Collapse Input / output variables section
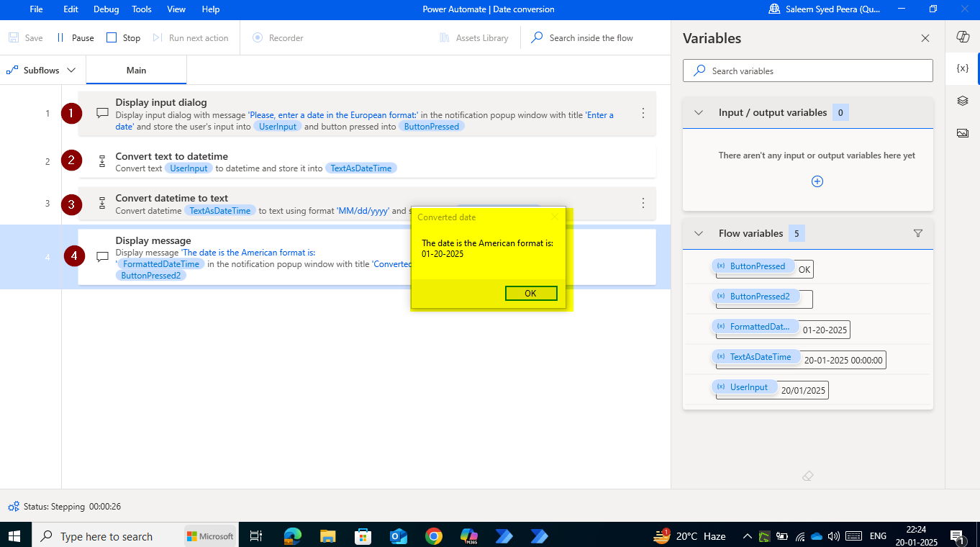 698,112
